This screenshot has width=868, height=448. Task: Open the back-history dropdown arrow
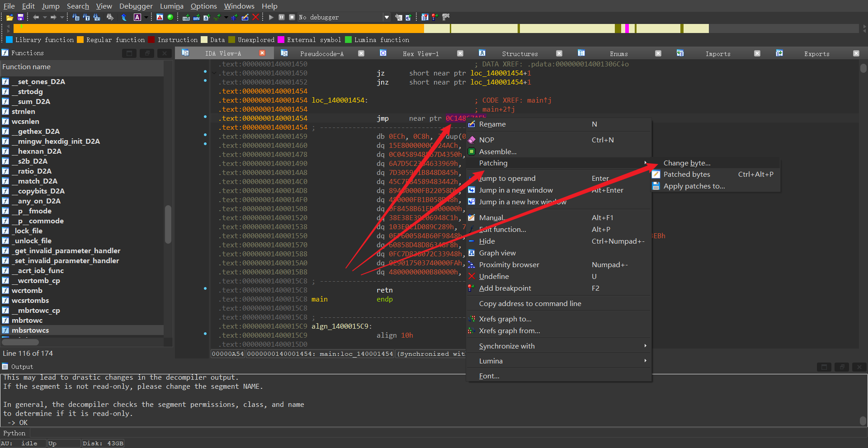pyautogui.click(x=45, y=17)
